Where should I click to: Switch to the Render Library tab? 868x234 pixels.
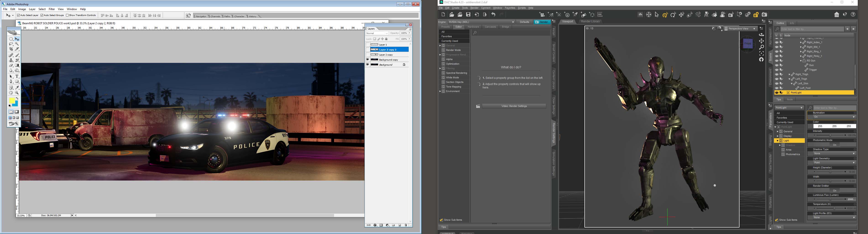tap(590, 22)
